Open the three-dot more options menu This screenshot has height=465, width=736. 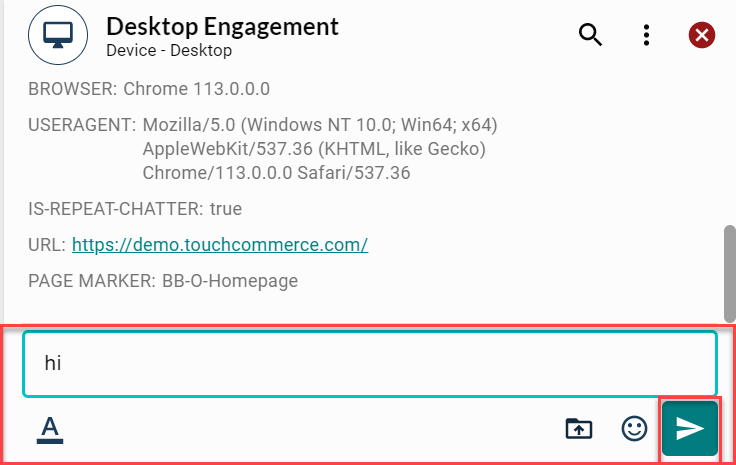coord(646,36)
